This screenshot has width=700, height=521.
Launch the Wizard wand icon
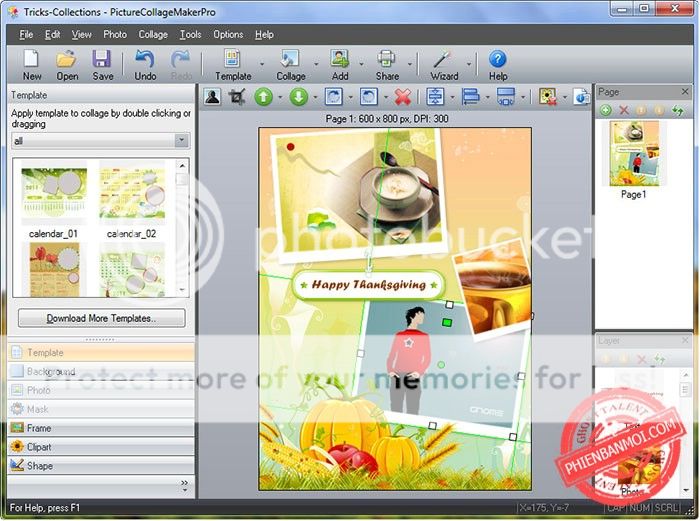[444, 65]
